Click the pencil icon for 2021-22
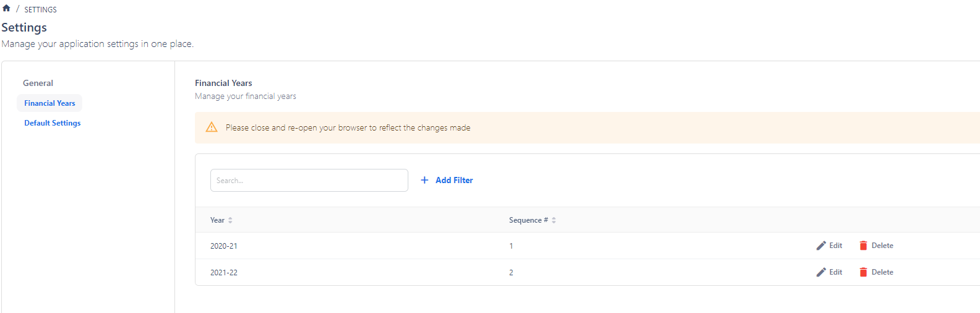The width and height of the screenshot is (980, 313). [x=821, y=272]
